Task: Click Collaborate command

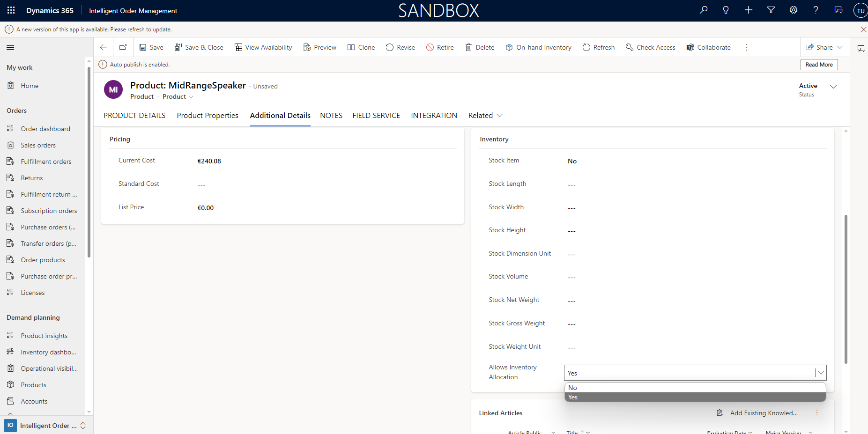Action: tap(709, 47)
